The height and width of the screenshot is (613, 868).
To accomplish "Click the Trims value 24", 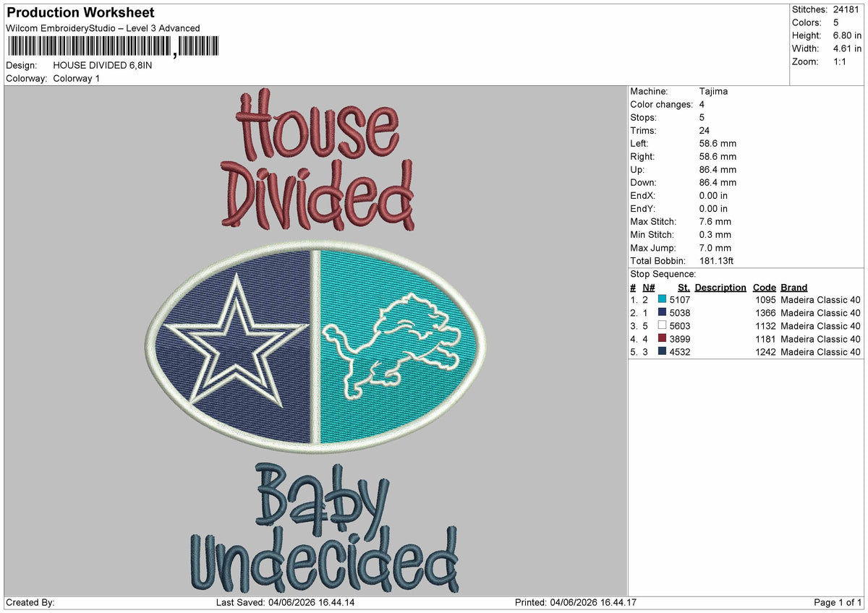I will [x=705, y=131].
